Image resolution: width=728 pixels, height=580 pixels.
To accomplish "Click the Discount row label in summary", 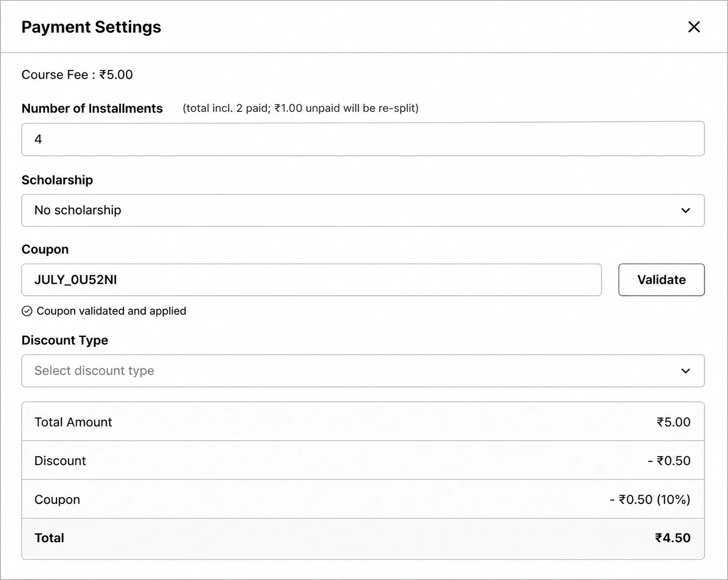I will point(60,461).
